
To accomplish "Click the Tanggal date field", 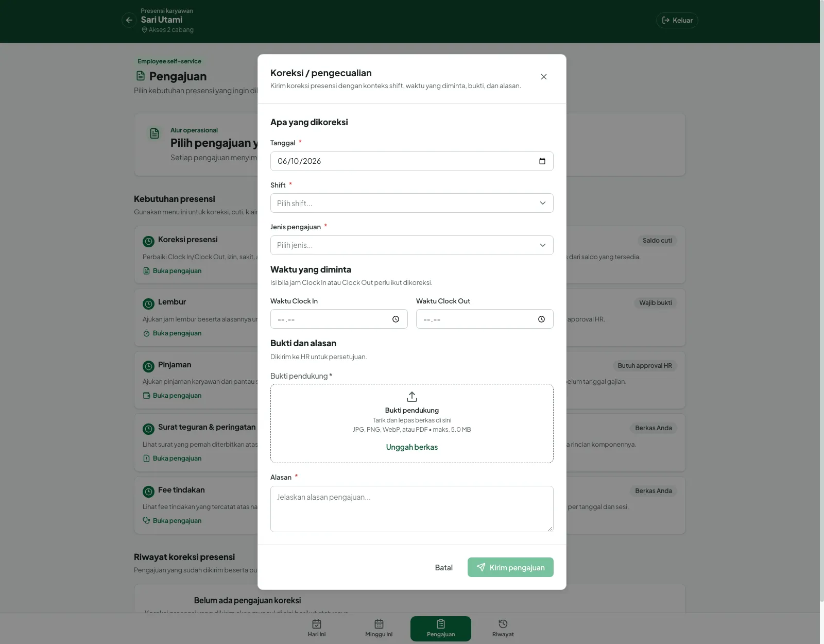I will point(412,161).
